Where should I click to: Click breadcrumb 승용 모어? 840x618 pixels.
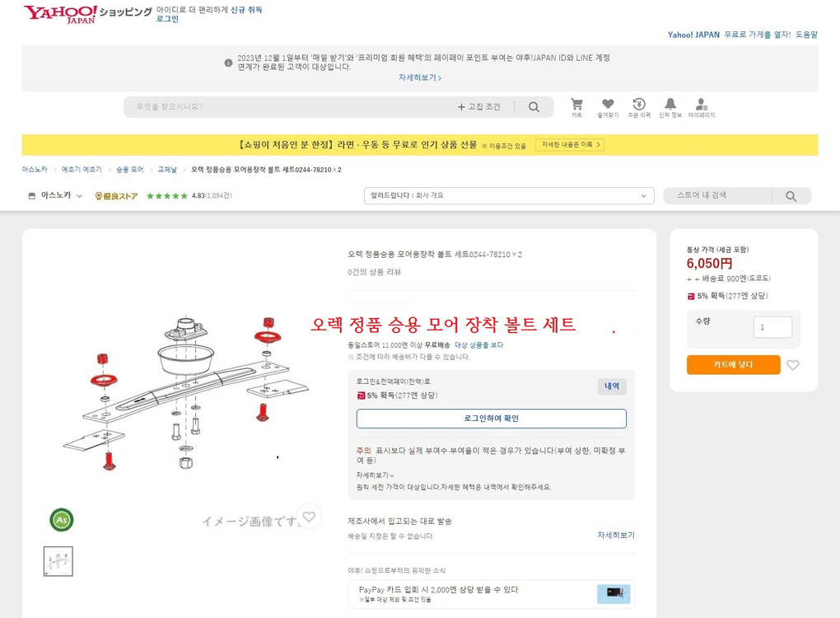click(129, 170)
